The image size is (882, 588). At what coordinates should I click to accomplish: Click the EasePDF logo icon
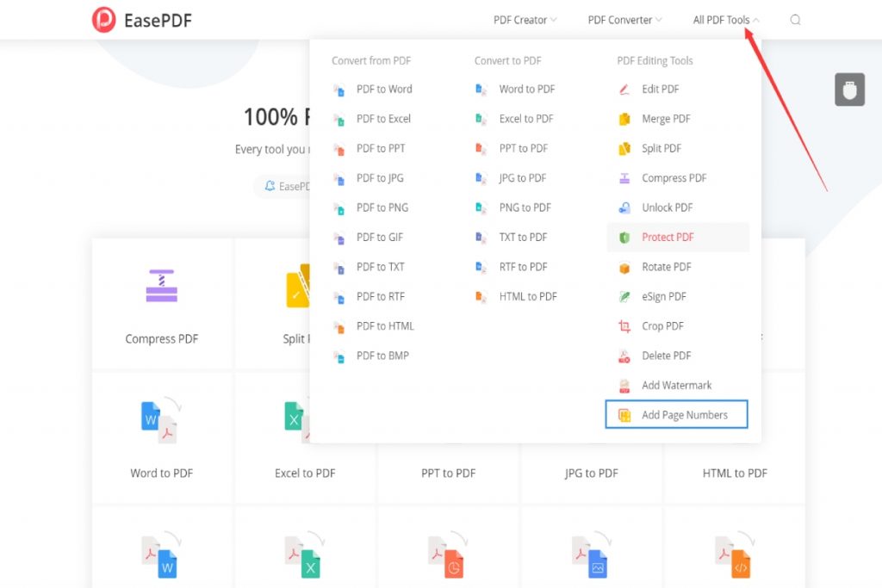[x=104, y=20]
